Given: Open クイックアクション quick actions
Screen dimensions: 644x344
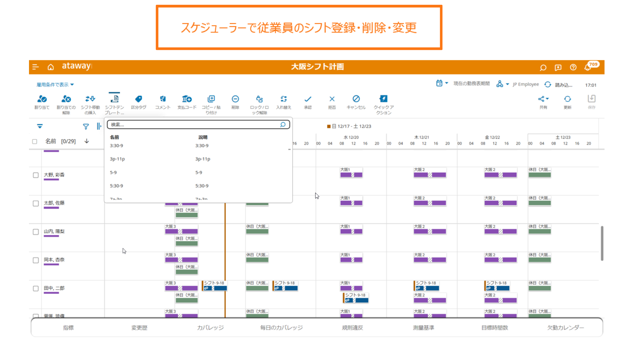Looking at the screenshot, I should pyautogui.click(x=383, y=99).
